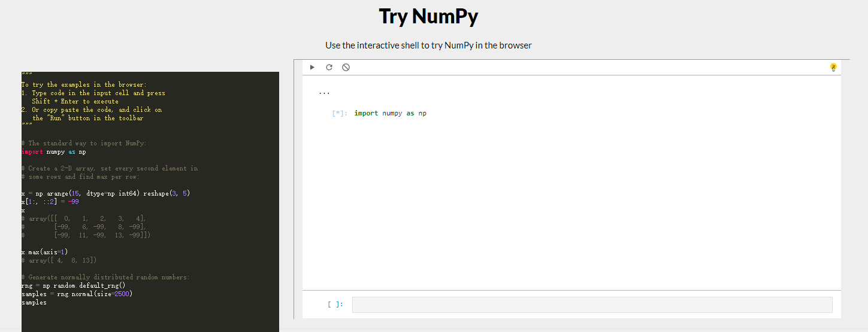Expand the collapsed '...' output cell
The height and width of the screenshot is (332, 868).
pyautogui.click(x=324, y=93)
